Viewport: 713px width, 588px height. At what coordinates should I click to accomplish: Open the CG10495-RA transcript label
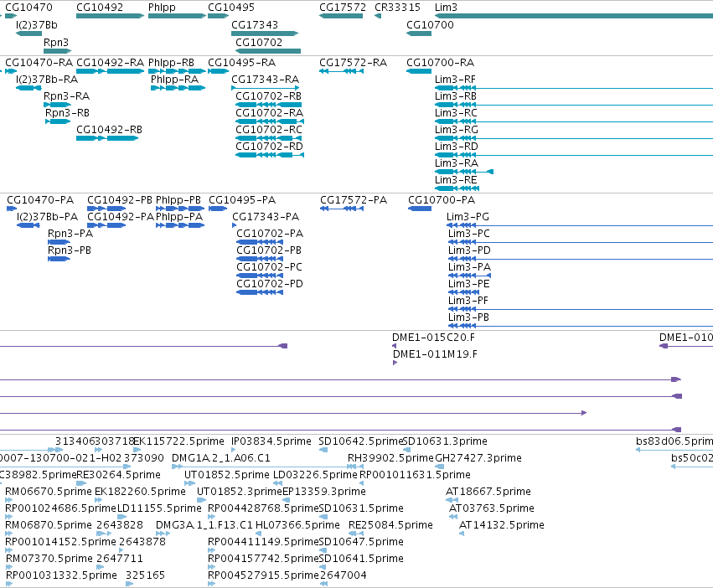[242, 62]
